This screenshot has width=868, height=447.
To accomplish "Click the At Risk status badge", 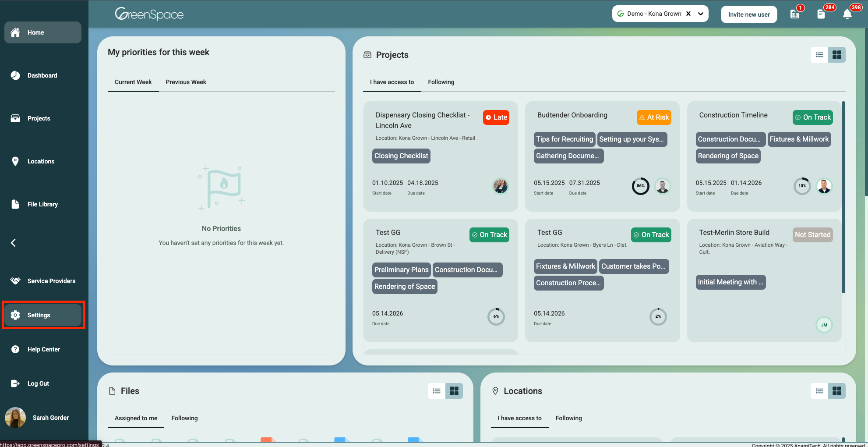I will tap(654, 117).
